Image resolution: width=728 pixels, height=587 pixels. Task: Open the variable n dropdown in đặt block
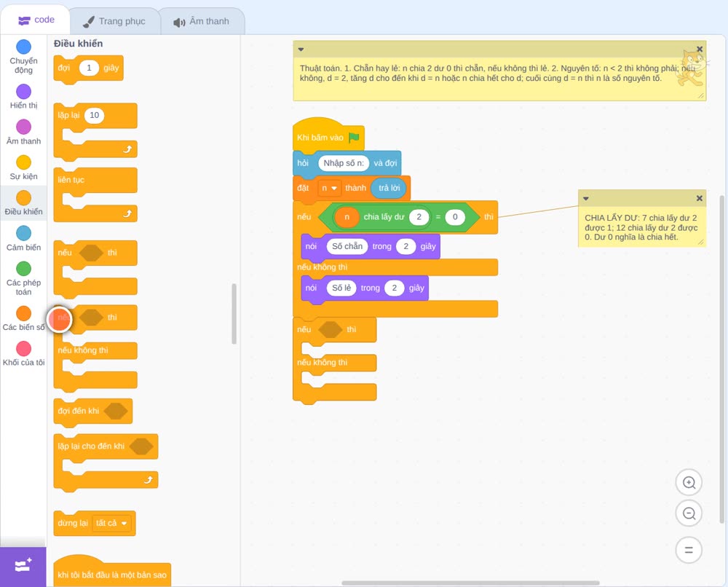(329, 188)
